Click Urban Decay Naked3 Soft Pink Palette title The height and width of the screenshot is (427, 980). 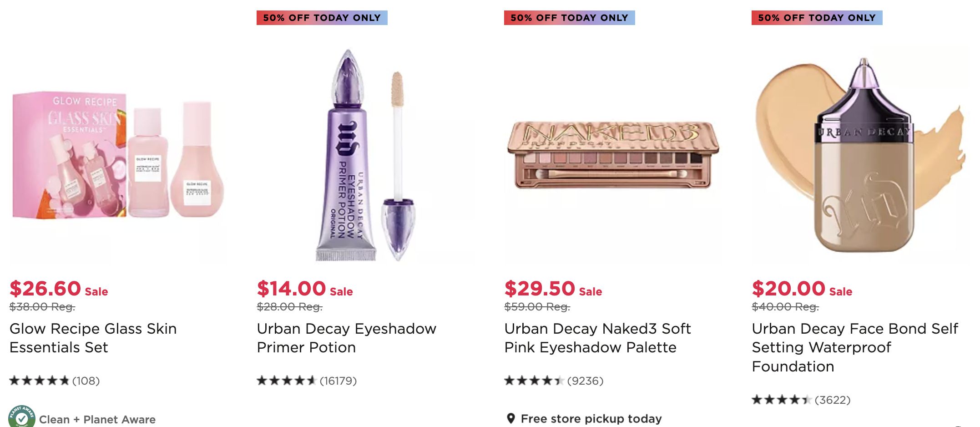(x=597, y=338)
